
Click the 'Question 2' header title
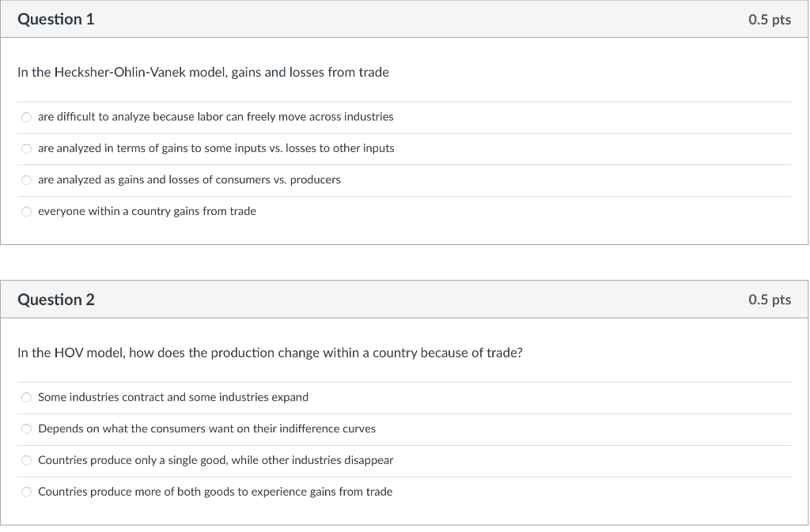(56, 300)
